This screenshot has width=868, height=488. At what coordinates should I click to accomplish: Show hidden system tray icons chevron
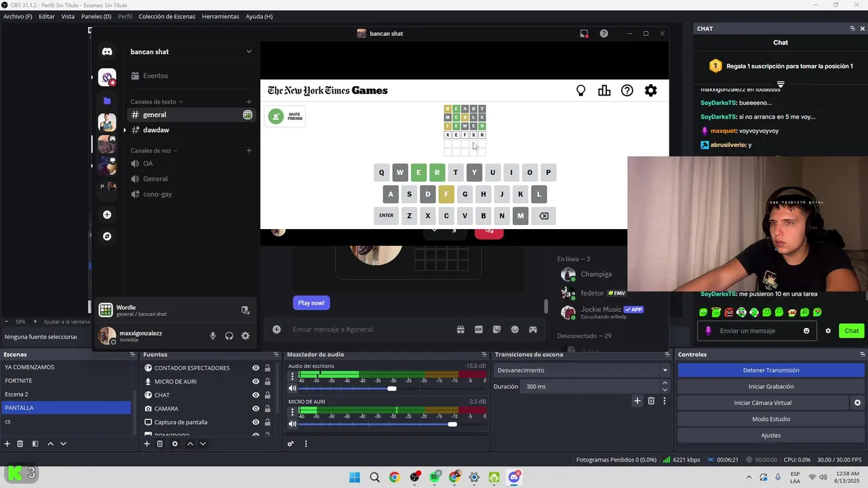coord(749,477)
